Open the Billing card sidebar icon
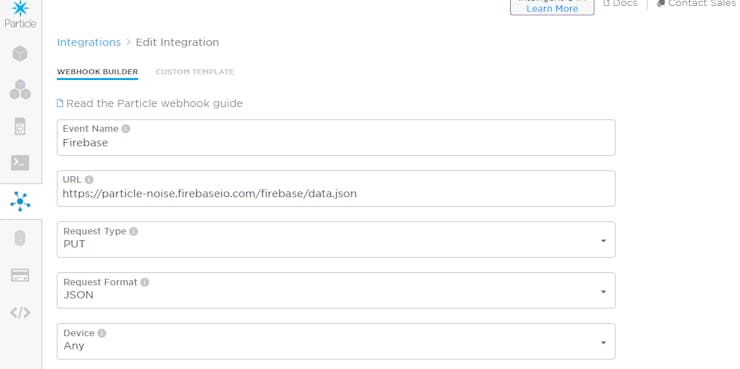This screenshot has height=369, width=740. pos(20,275)
